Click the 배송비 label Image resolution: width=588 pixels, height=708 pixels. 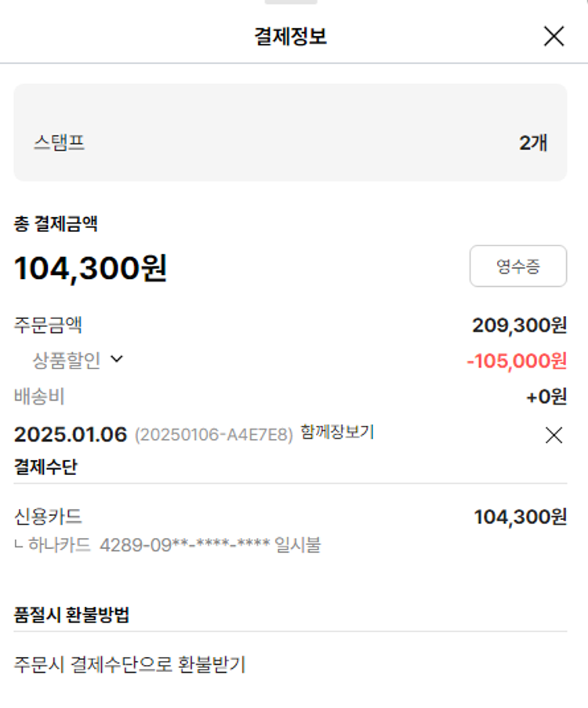click(x=39, y=397)
